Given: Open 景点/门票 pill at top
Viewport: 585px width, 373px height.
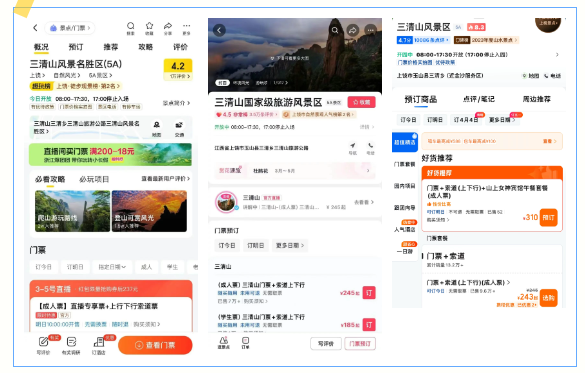Looking at the screenshot, I should [x=70, y=28].
